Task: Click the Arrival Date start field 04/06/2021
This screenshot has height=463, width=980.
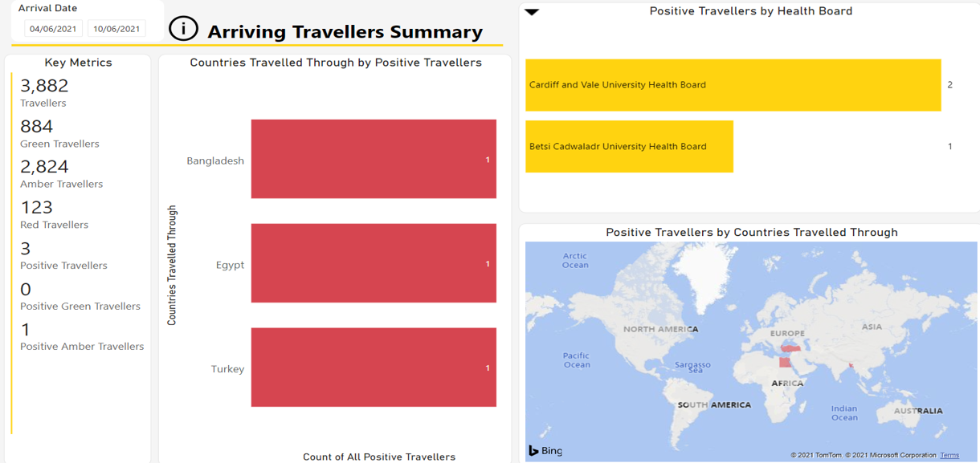Action: 53,29
